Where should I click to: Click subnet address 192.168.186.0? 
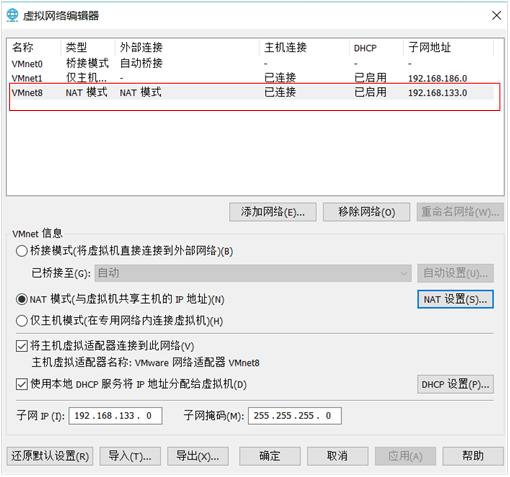pos(437,78)
